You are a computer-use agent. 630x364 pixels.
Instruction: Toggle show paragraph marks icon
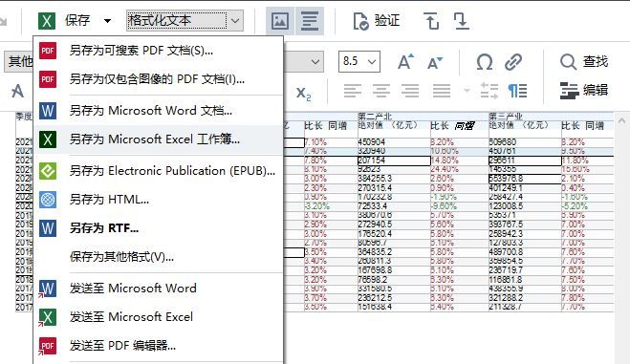click(517, 91)
